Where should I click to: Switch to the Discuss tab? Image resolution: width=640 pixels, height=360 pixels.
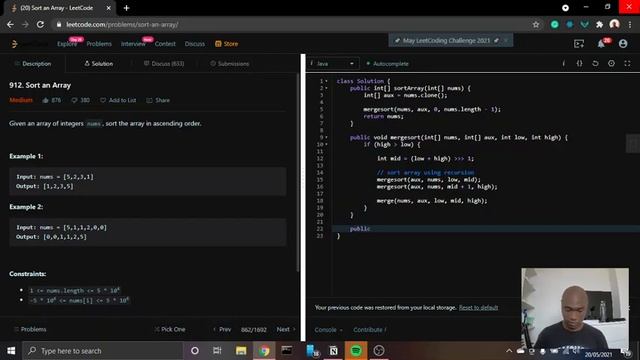pyautogui.click(x=164, y=64)
